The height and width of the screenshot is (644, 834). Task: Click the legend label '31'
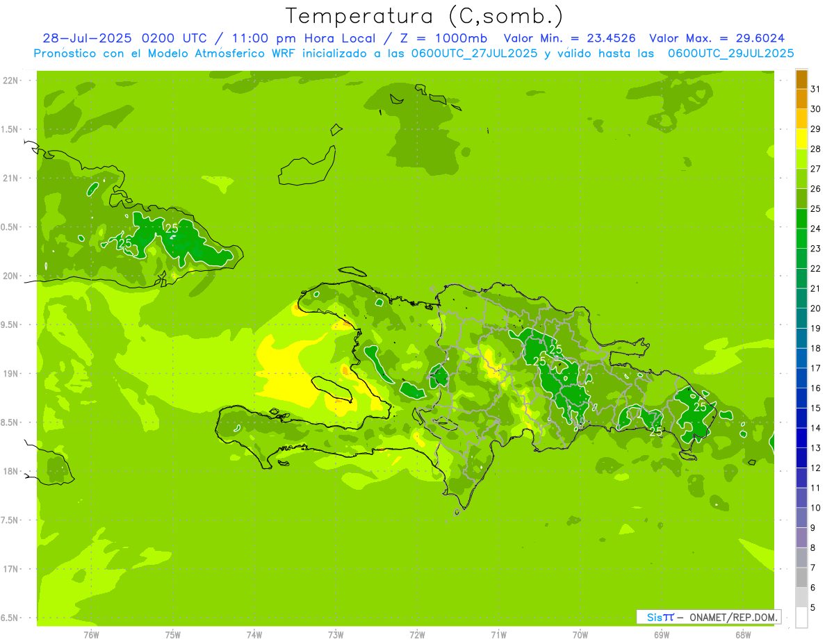815,88
